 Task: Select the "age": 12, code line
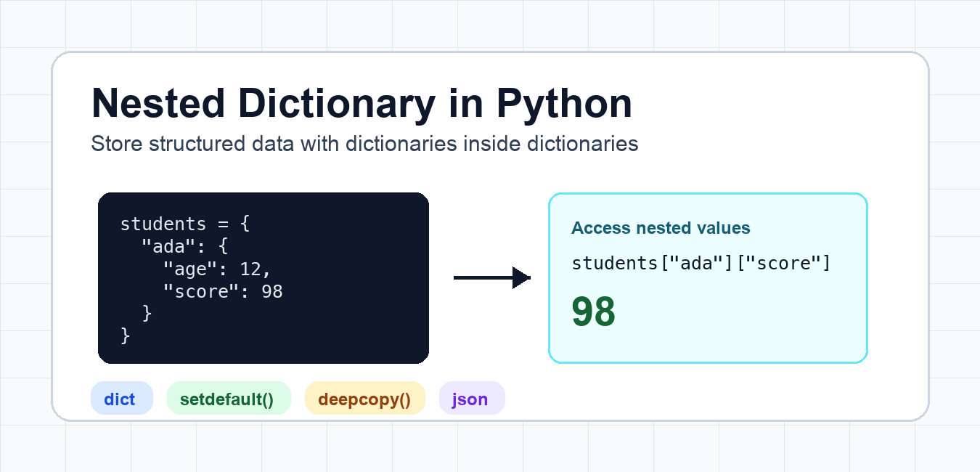pyautogui.click(x=217, y=269)
